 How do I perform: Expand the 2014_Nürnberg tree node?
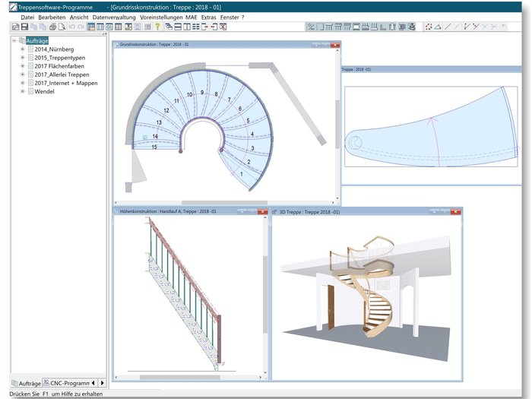22,49
